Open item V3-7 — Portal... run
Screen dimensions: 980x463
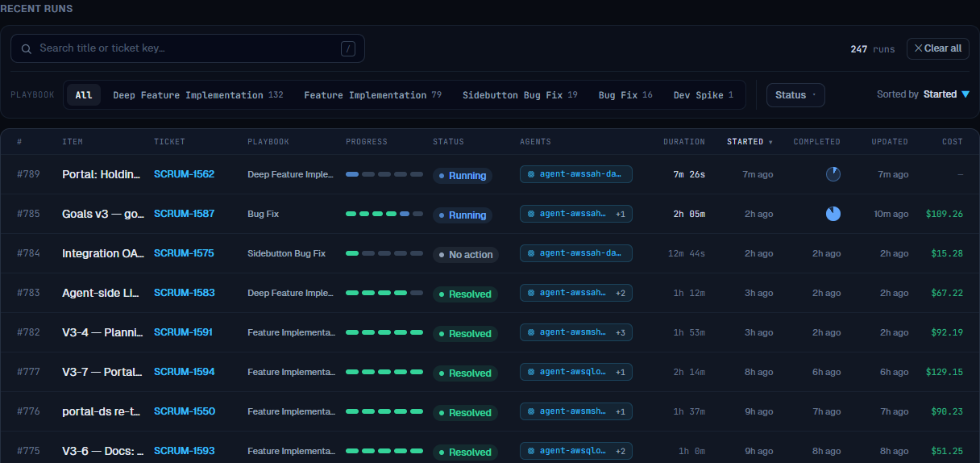pos(102,372)
